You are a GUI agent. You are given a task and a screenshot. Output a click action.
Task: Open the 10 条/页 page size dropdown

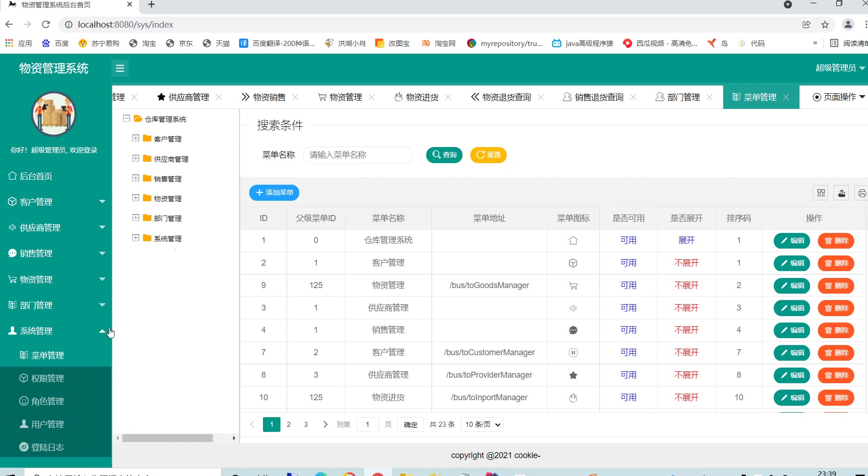(x=483, y=425)
